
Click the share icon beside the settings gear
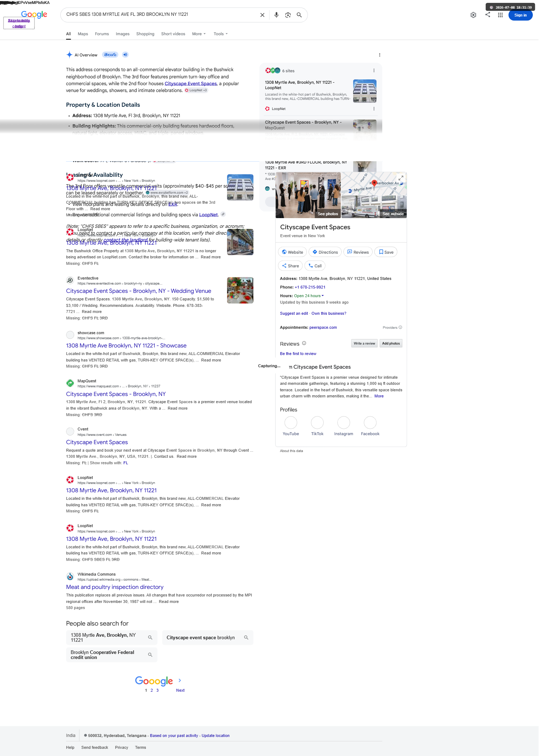pyautogui.click(x=488, y=15)
